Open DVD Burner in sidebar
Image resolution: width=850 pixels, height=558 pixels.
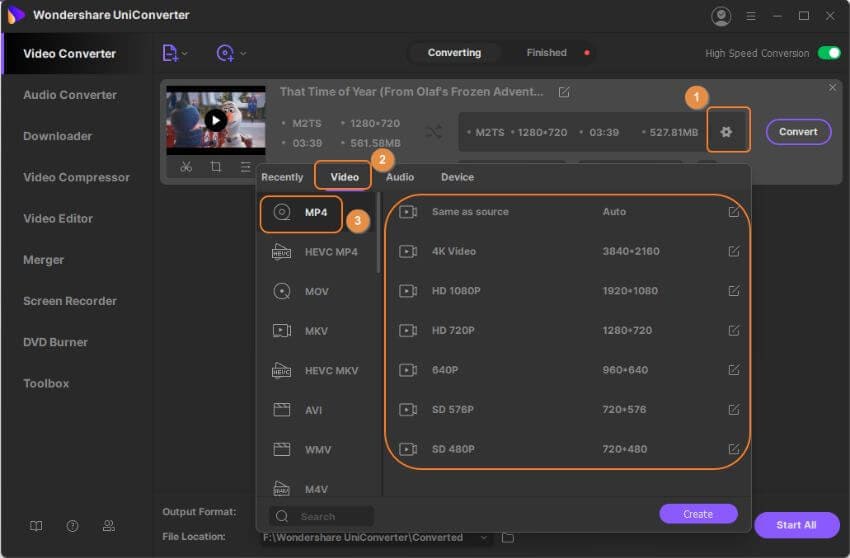click(55, 342)
